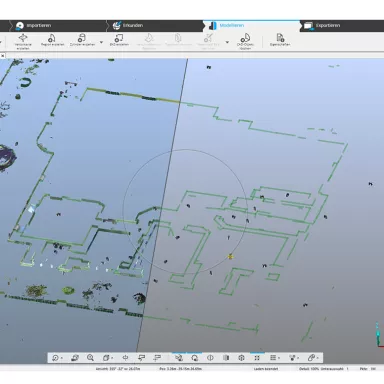The image size is (384, 384).
Task: Open the list options icon in bottom toolbar
Action: (273, 358)
